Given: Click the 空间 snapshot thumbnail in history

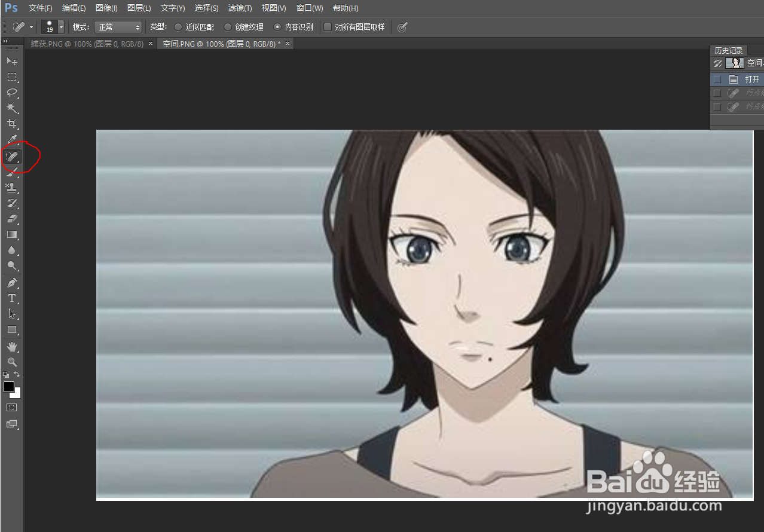Looking at the screenshot, I should (734, 63).
